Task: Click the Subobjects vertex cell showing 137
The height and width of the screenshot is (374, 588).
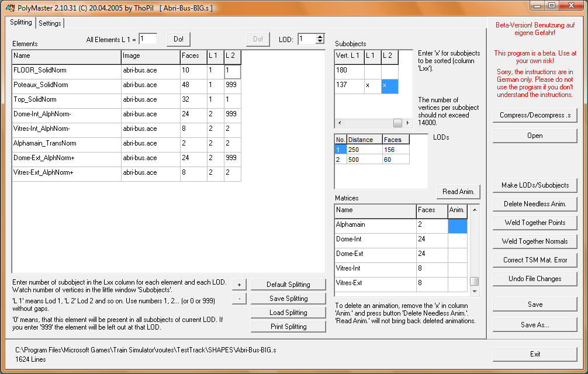Action: point(349,85)
